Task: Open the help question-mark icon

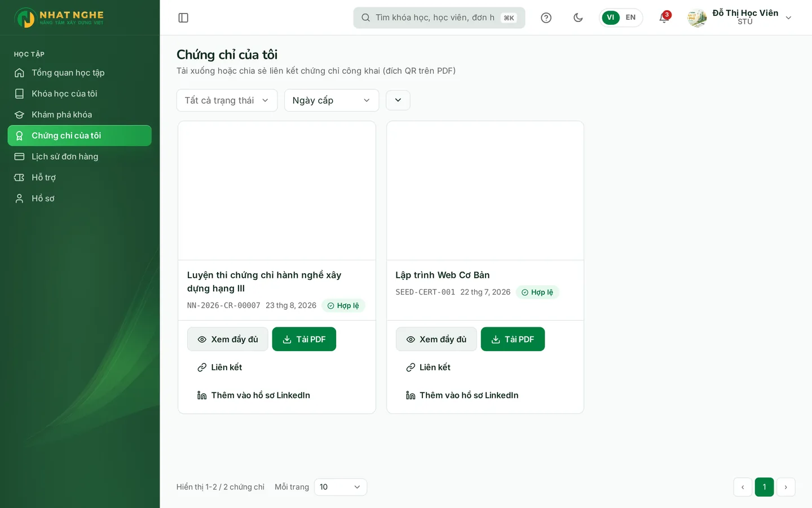Action: [546, 17]
